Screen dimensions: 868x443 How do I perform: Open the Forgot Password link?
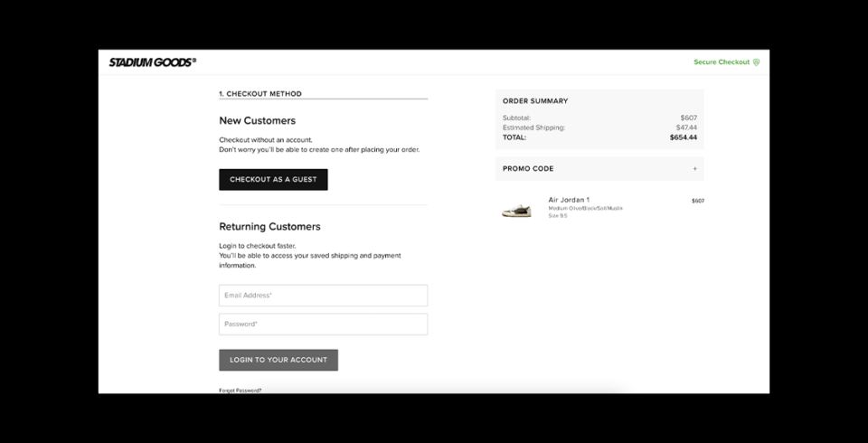pyautogui.click(x=241, y=391)
